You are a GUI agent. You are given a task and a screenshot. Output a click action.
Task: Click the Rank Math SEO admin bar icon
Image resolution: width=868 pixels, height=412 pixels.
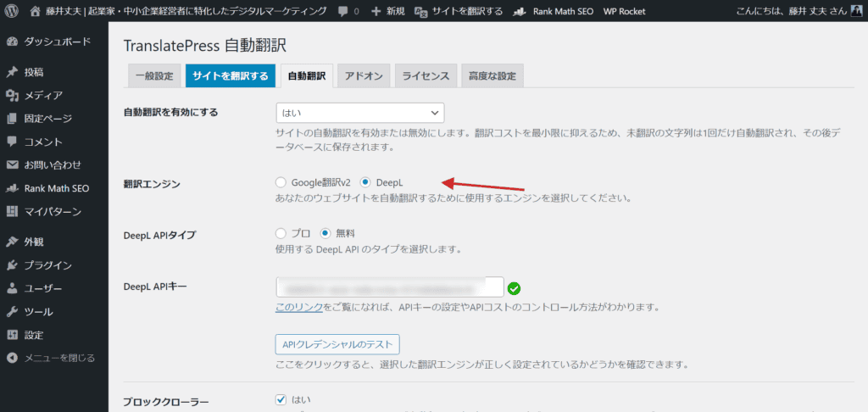[x=520, y=11]
